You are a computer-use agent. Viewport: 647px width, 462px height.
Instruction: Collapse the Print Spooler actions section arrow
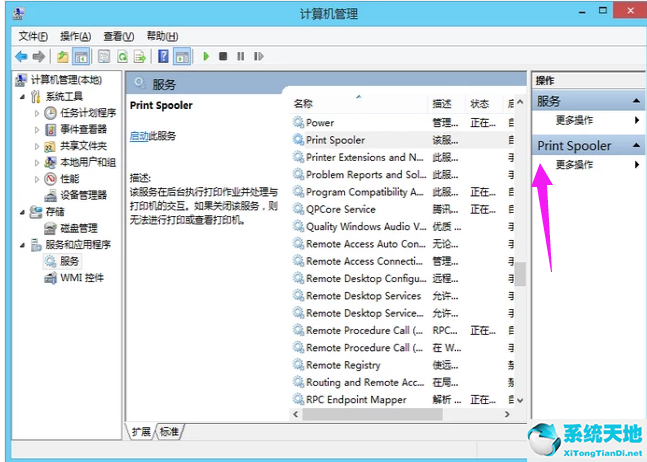(636, 145)
